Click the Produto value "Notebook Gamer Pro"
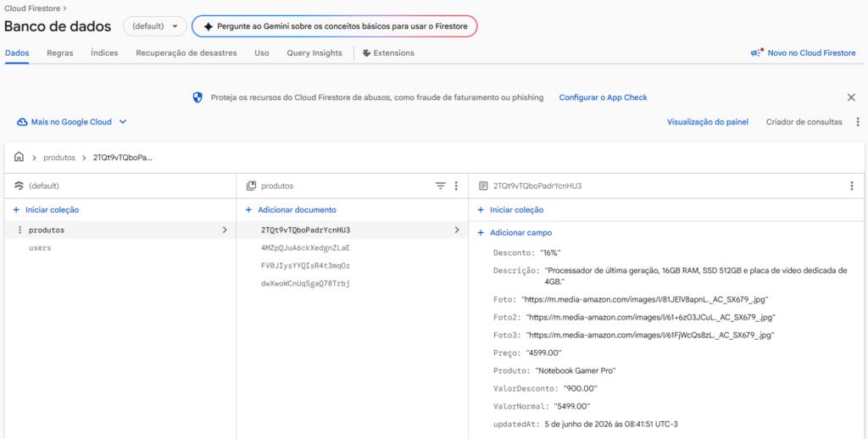The image size is (868, 439). click(576, 370)
